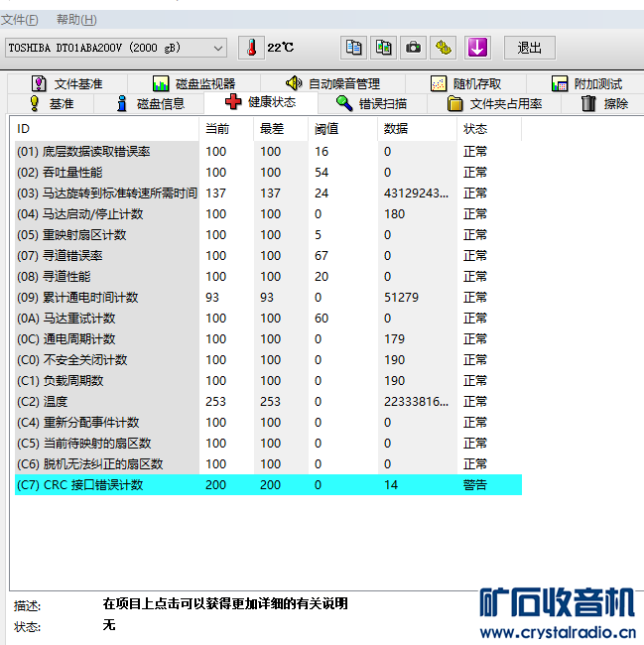644x645 pixels.
Task: Click the trash can icon of 擦除
Action: click(588, 103)
